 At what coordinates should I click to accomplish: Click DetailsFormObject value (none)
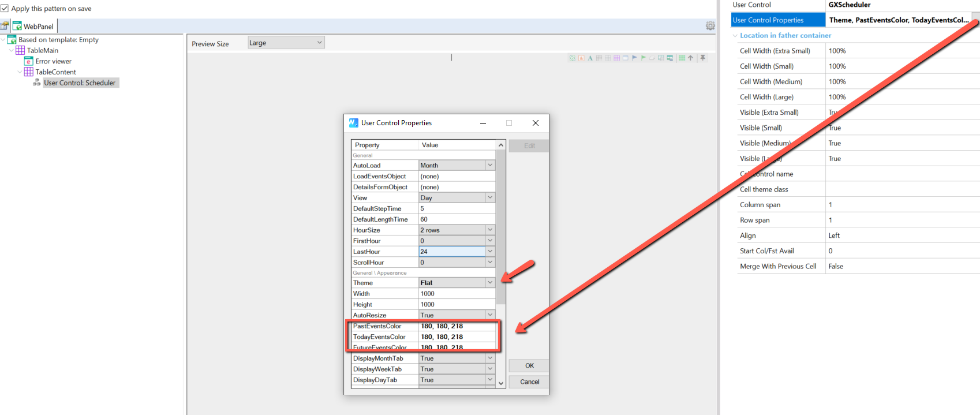pos(457,187)
